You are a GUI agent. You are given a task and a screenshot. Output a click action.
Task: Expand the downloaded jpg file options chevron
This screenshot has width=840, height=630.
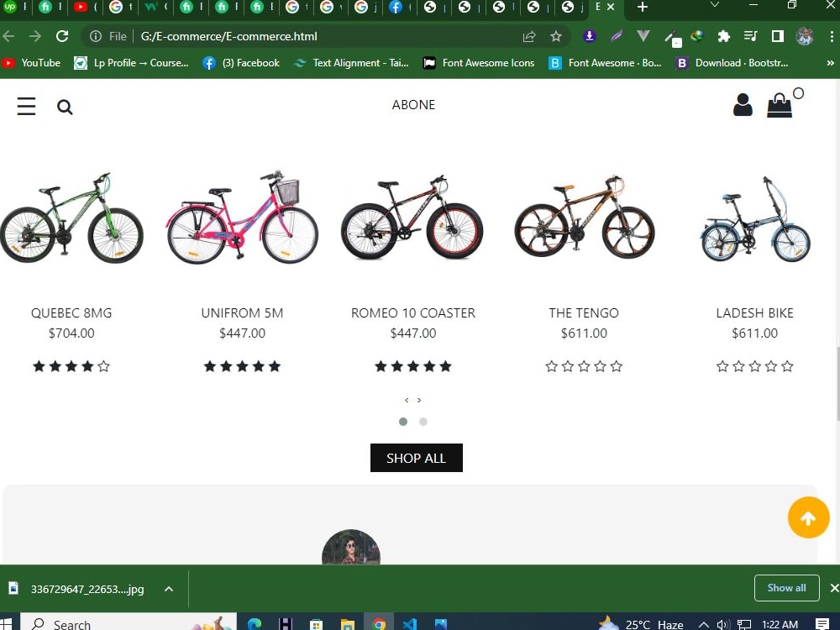(x=169, y=589)
